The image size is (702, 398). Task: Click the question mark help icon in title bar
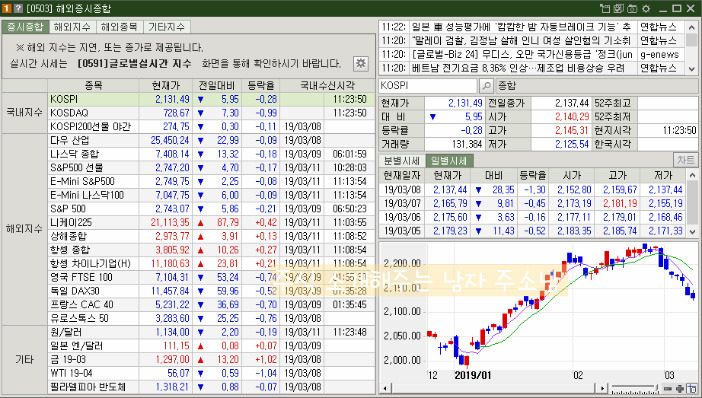click(x=18, y=8)
